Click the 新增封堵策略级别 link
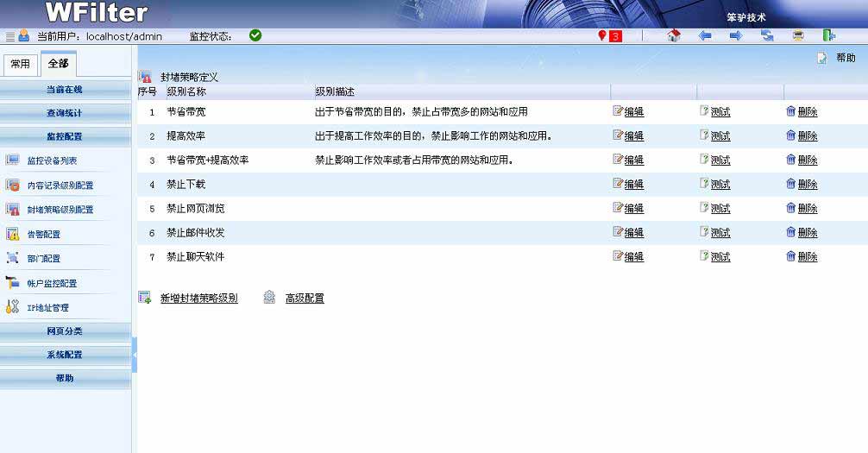 click(x=198, y=298)
